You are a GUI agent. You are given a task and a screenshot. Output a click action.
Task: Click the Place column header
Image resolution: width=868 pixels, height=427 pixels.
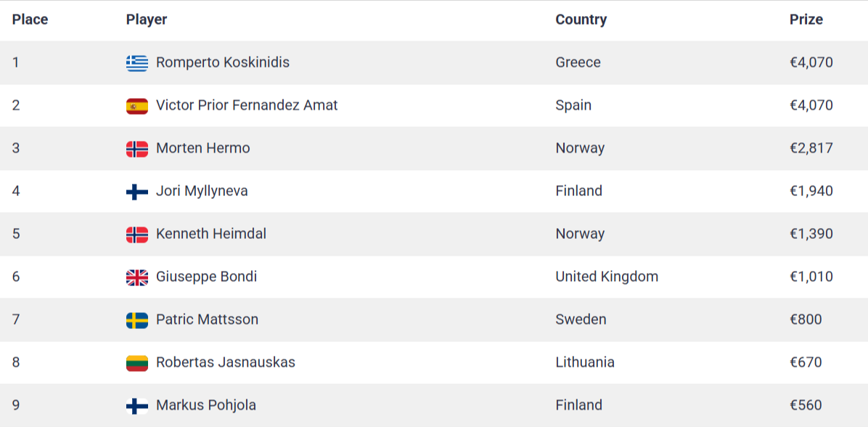click(30, 20)
